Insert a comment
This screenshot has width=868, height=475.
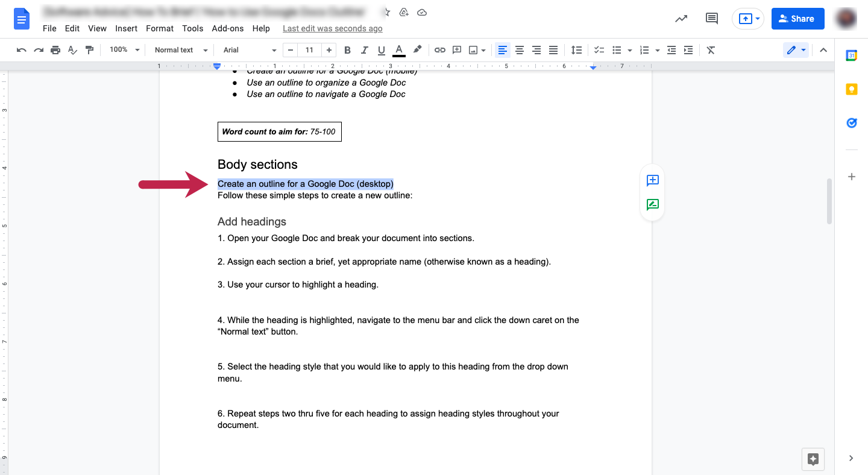(457, 50)
